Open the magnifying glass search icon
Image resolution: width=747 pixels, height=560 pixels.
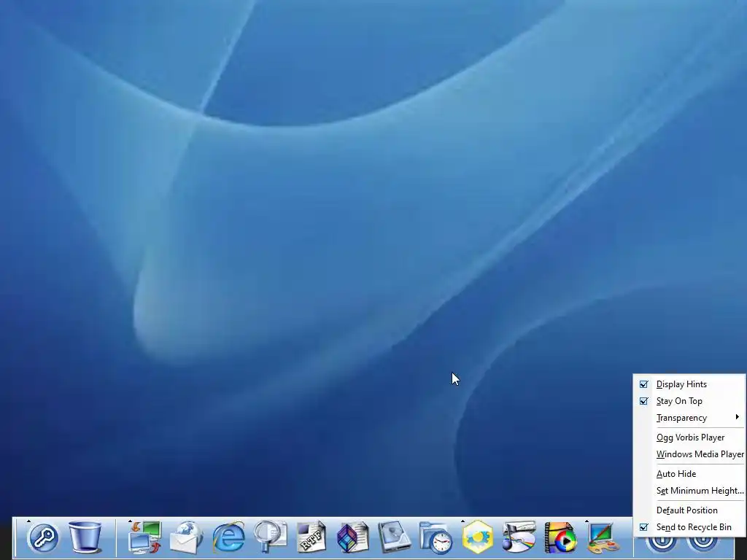click(x=270, y=537)
